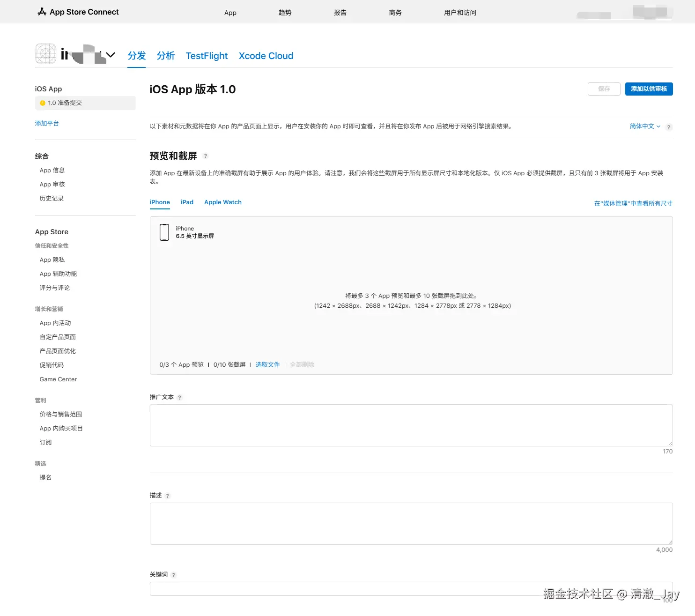Select the iPhone screenshots tab

tap(160, 202)
